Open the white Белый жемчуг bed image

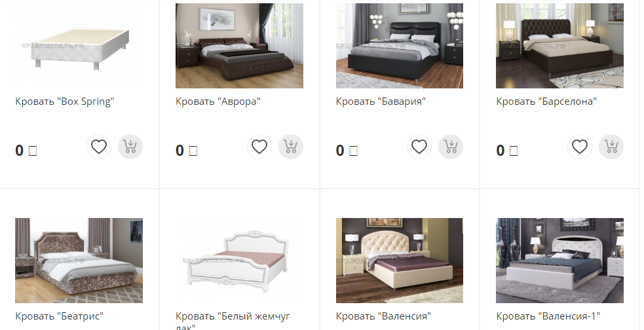(239, 261)
